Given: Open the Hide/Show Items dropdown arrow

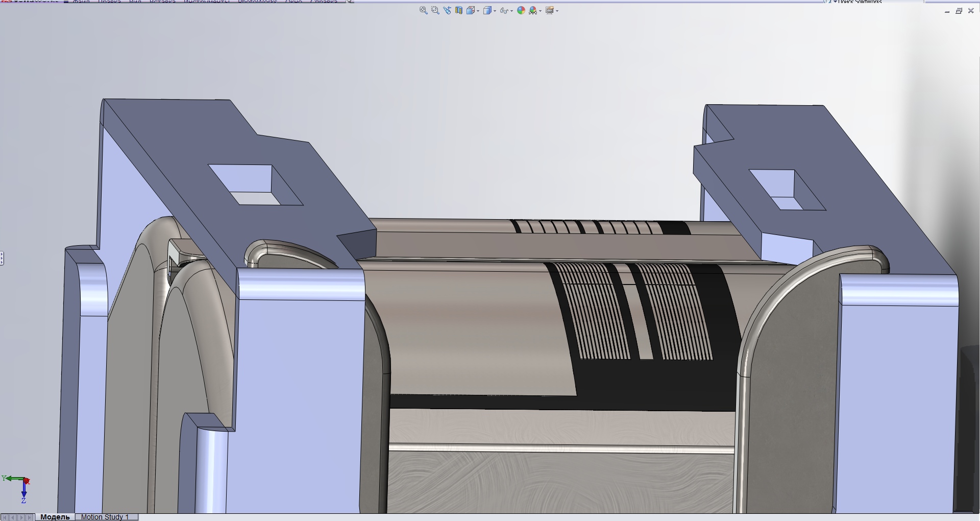Looking at the screenshot, I should [511, 11].
